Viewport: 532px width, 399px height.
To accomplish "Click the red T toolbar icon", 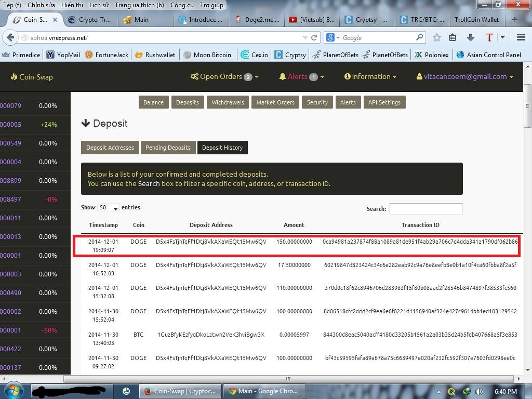I will click(489, 37).
